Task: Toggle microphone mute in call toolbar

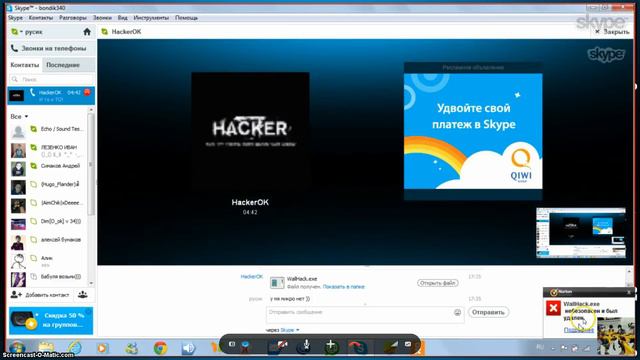Action: (x=307, y=345)
